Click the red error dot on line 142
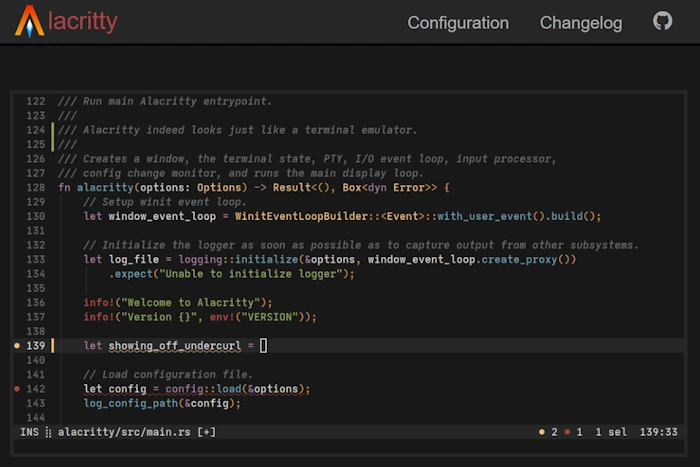The width and height of the screenshot is (700, 467). (17, 388)
